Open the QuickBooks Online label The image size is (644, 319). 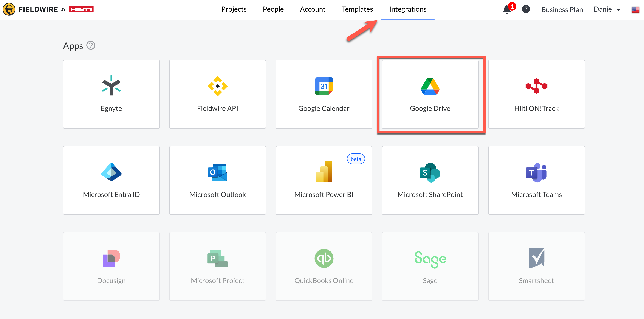[324, 280]
